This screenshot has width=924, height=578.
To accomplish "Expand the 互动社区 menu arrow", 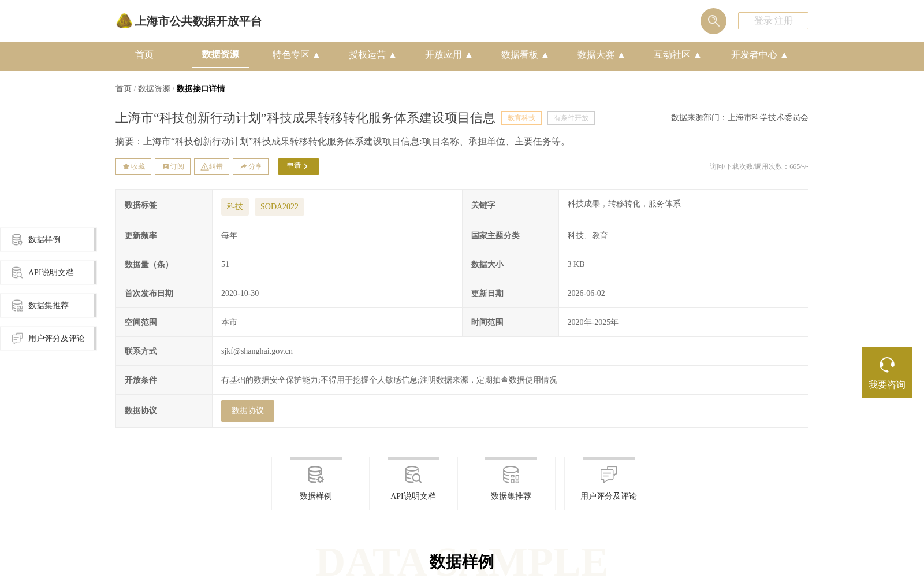I will pyautogui.click(x=698, y=55).
